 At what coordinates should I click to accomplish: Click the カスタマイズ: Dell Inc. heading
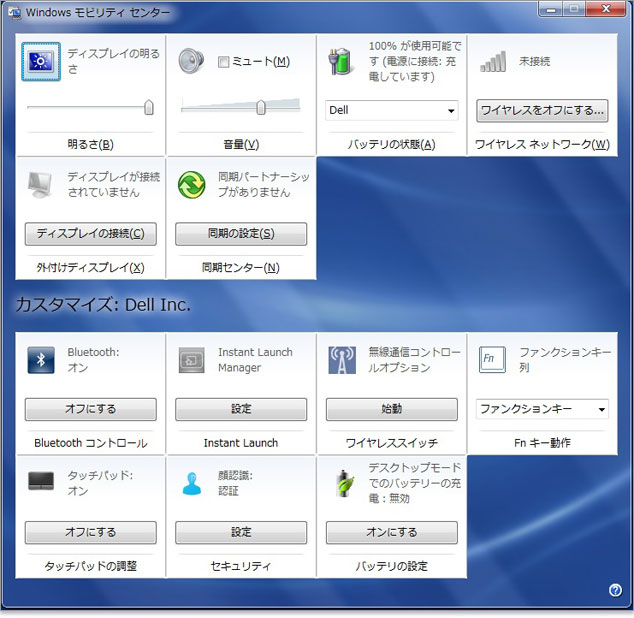(103, 305)
